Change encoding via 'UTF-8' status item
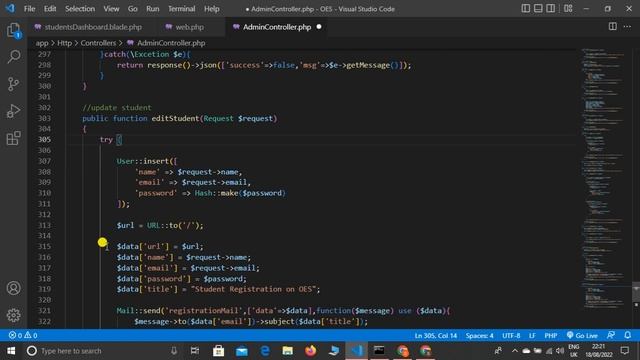This screenshot has height=360, width=640. [x=511, y=336]
